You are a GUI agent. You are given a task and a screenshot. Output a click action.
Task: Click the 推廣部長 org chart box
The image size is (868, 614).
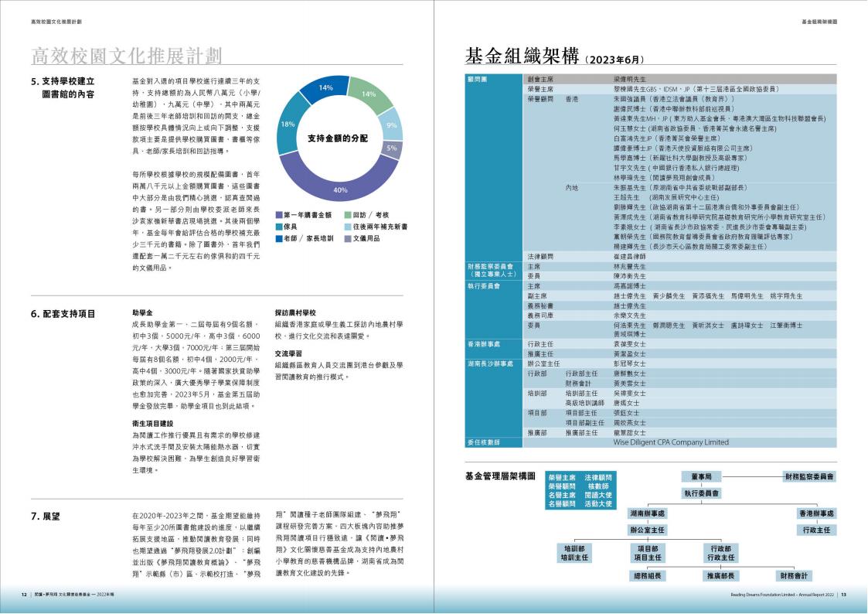[719, 576]
